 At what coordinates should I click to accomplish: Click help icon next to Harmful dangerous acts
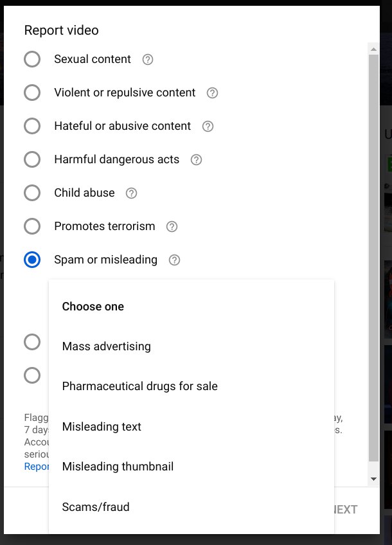tap(197, 160)
